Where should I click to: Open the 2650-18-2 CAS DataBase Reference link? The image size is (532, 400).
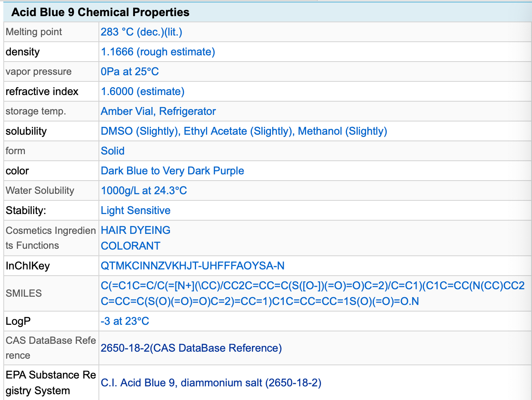click(191, 348)
